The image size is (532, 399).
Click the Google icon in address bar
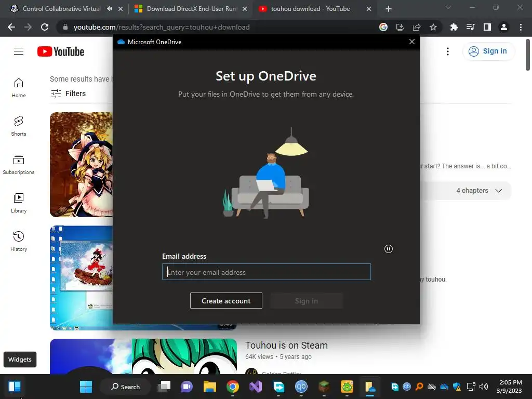383,27
